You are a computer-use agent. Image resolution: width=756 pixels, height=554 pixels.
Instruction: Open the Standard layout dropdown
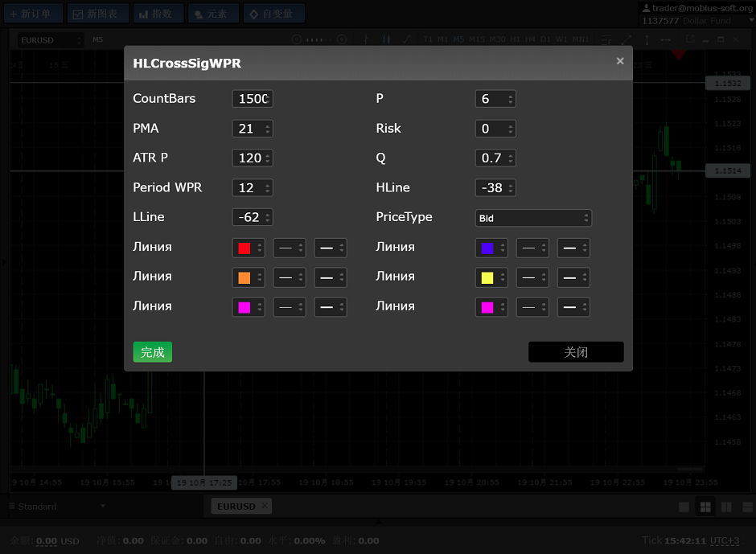57,507
